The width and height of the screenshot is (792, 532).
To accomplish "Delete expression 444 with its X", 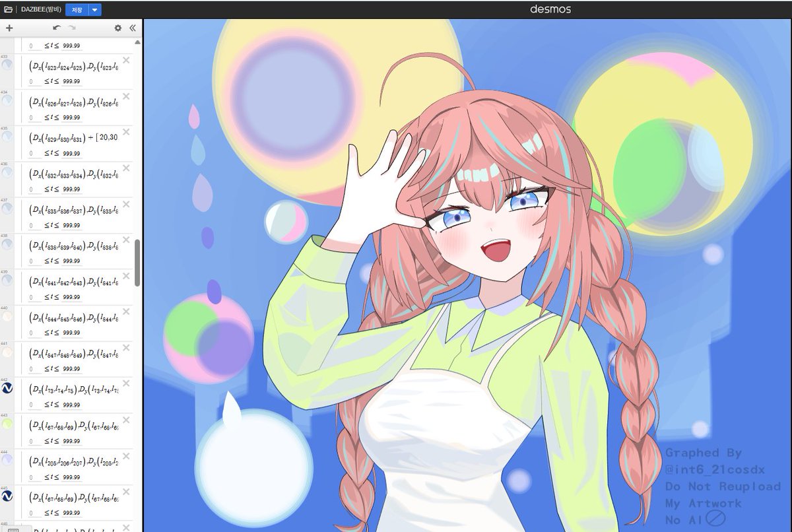I will point(126,456).
